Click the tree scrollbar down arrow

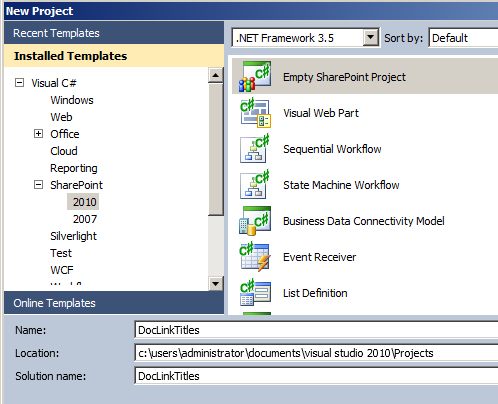coord(216,284)
